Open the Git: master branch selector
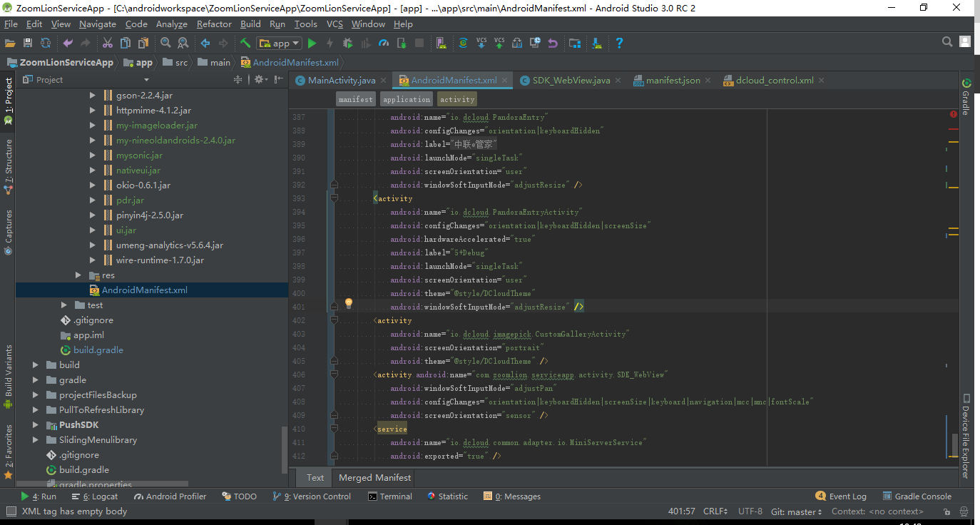This screenshot has width=980, height=525. coord(797,511)
